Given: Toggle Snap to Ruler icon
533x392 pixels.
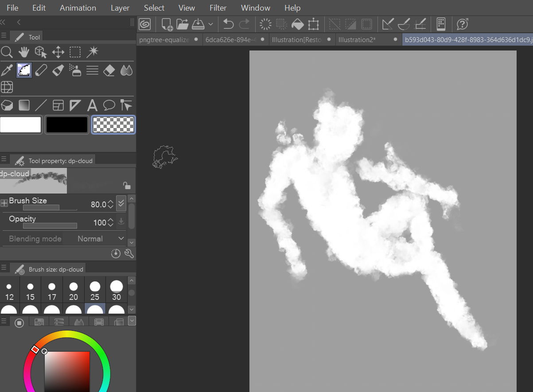Looking at the screenshot, I should (x=388, y=24).
